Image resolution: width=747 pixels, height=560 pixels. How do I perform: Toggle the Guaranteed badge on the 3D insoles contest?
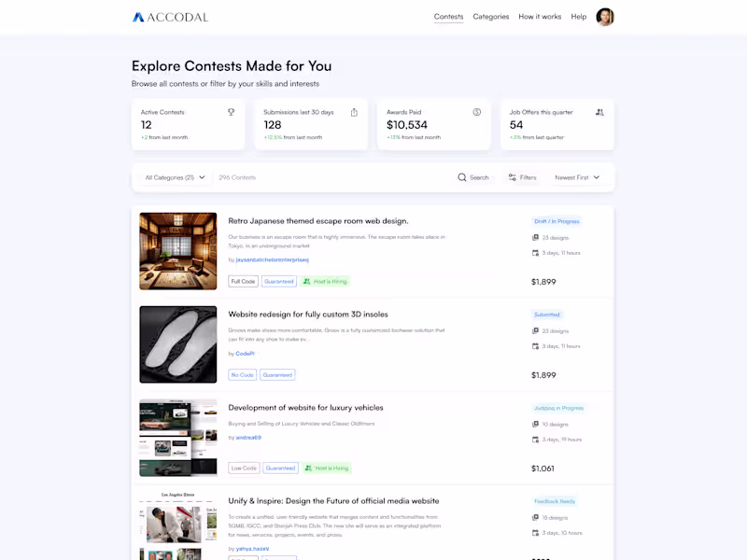pos(277,374)
